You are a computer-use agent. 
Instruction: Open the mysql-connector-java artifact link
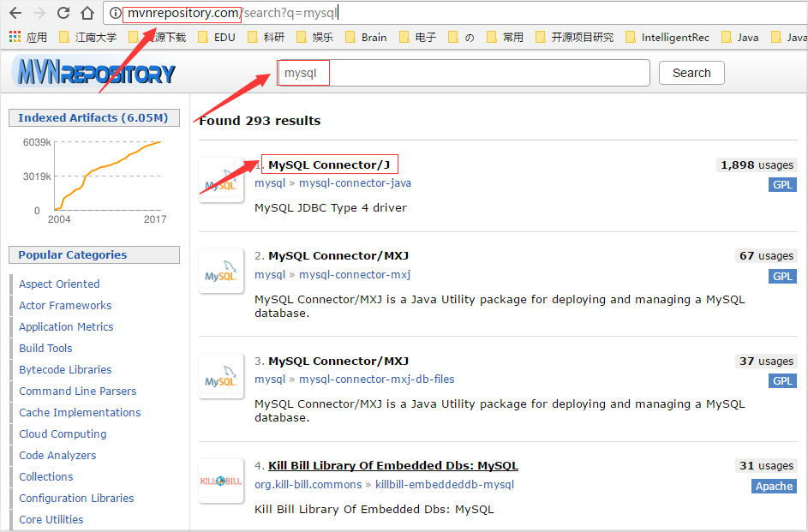355,182
